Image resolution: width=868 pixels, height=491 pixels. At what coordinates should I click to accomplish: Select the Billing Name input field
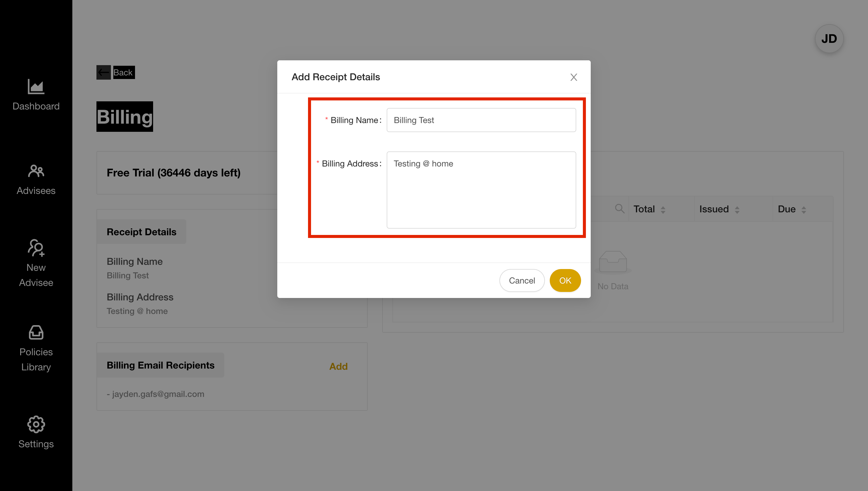[x=481, y=120]
